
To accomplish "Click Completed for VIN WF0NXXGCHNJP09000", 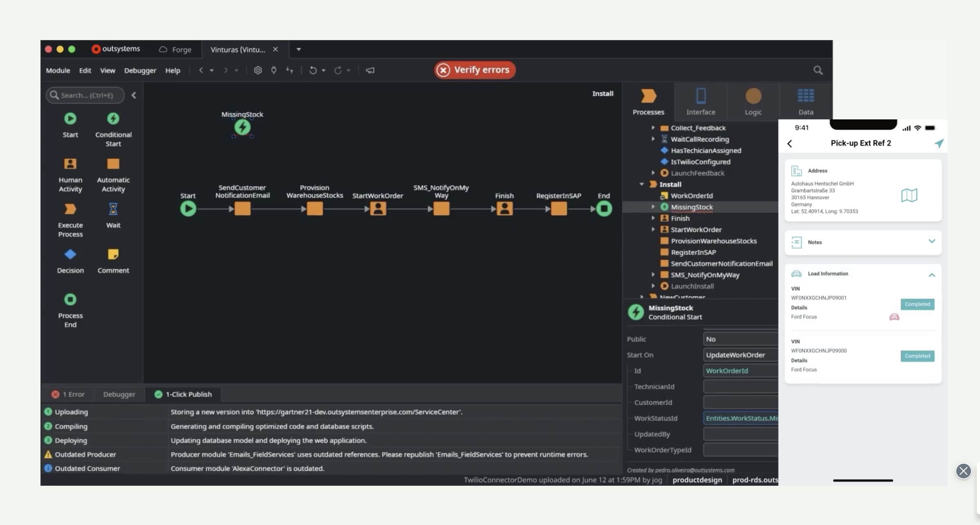I will [917, 356].
